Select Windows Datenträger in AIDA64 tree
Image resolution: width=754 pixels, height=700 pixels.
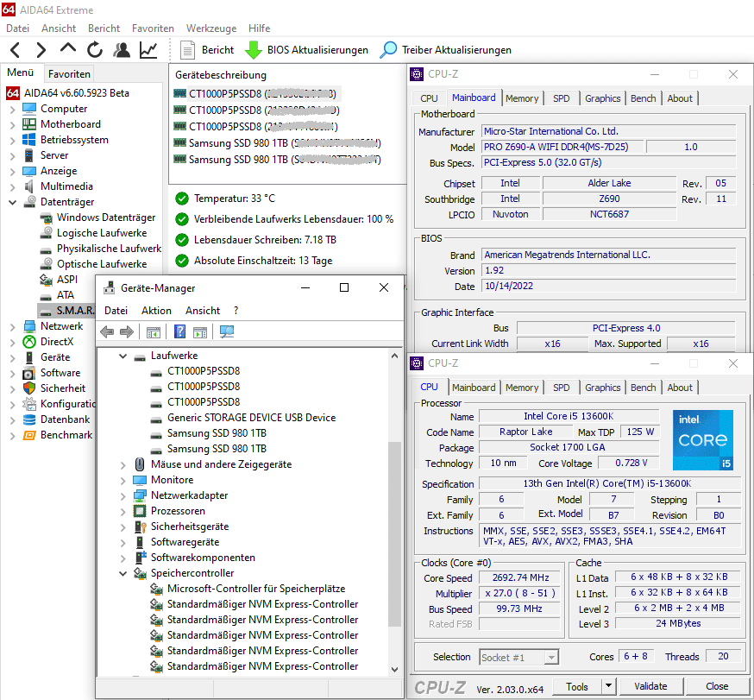click(x=106, y=218)
